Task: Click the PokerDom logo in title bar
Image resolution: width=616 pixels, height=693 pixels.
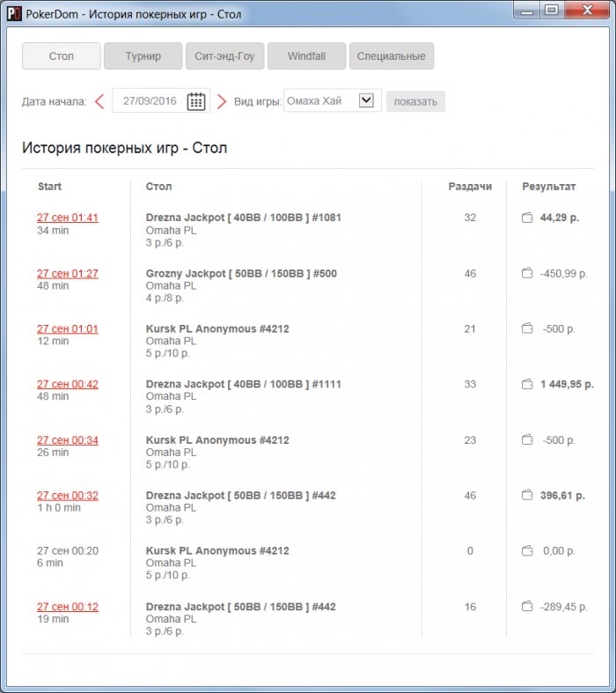Action: click(14, 14)
